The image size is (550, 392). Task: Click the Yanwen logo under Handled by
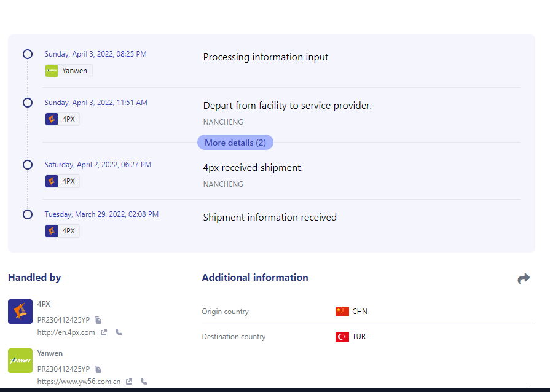click(x=20, y=361)
